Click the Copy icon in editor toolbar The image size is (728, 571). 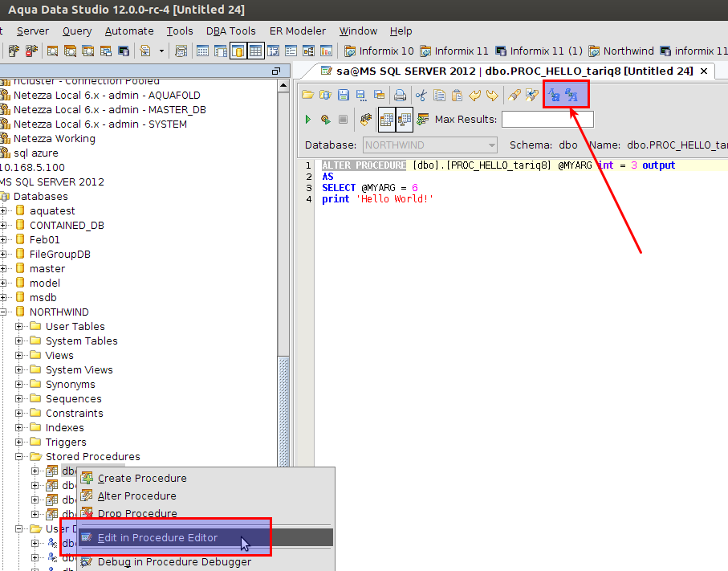click(x=439, y=96)
